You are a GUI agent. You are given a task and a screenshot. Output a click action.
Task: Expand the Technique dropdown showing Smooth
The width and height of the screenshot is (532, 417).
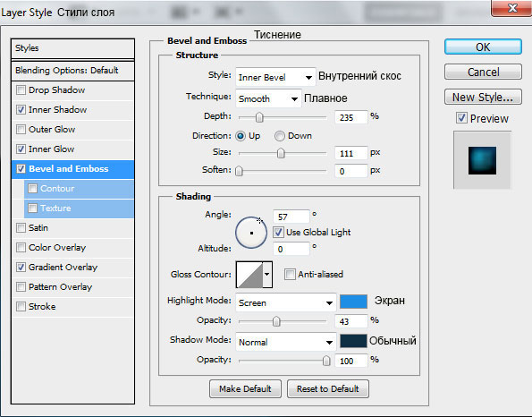tap(268, 98)
